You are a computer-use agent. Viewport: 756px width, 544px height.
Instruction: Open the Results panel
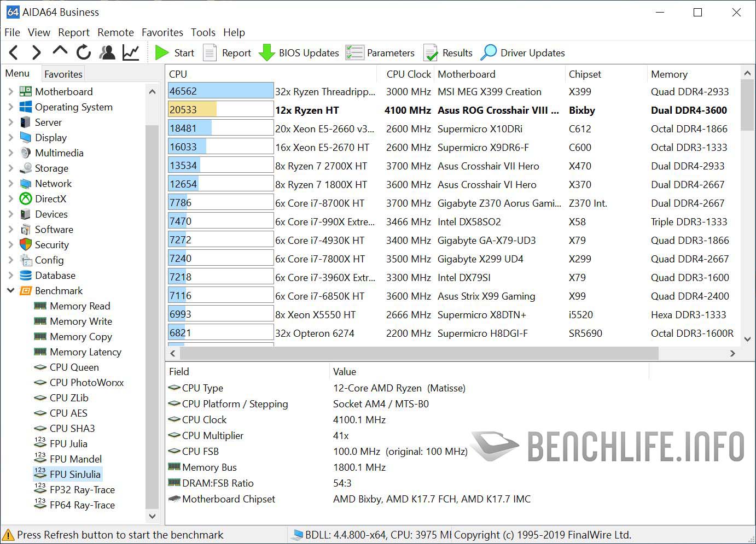coord(448,52)
